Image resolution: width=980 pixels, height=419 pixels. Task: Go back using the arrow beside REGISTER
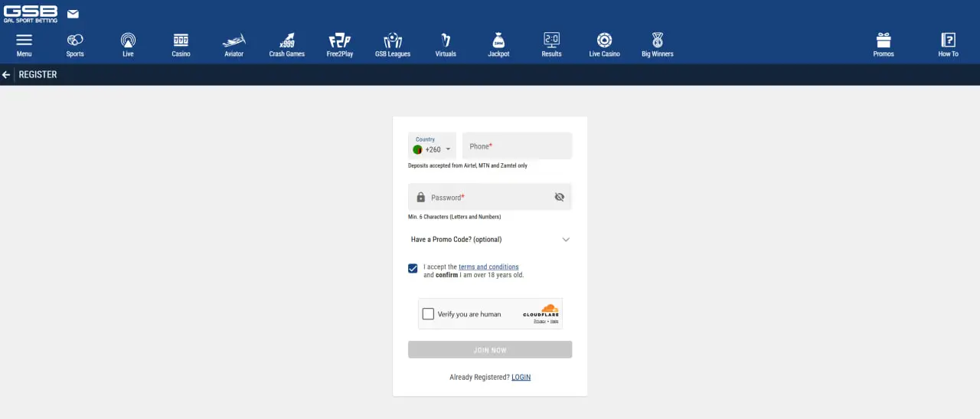pos(6,75)
